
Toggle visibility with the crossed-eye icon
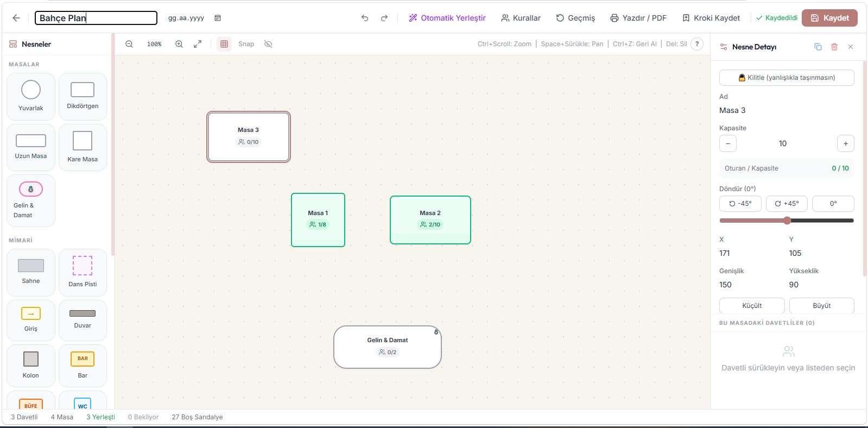[x=268, y=44]
